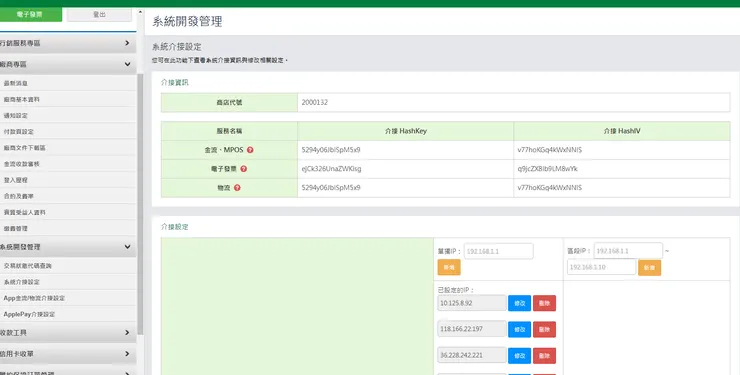Click 物流 row HashIV value
The height and width of the screenshot is (375, 740).
(549, 188)
